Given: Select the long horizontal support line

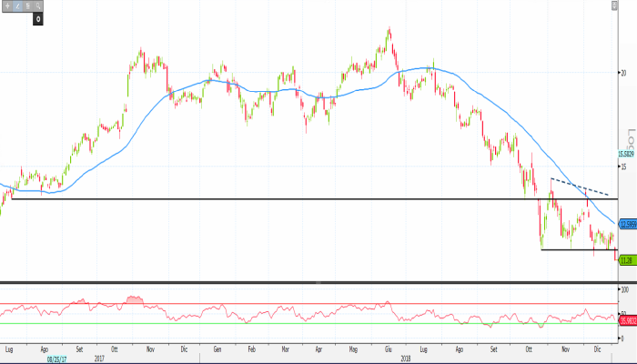Looking at the screenshot, I should (x=273, y=198).
